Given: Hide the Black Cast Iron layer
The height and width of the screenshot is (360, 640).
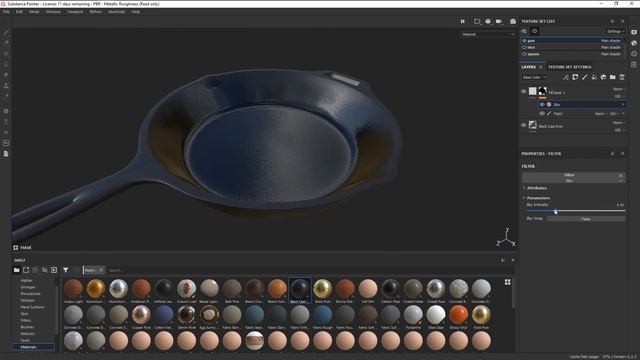Looking at the screenshot, I should pyautogui.click(x=524, y=125).
